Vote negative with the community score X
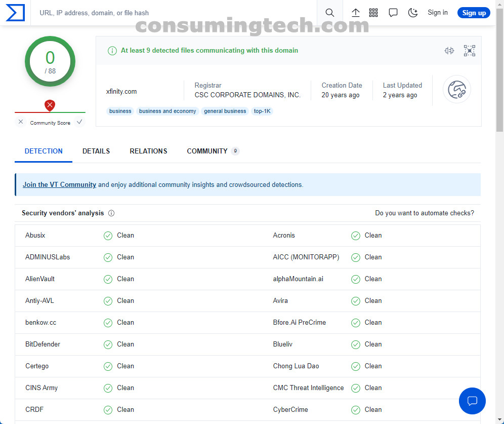Viewport: 504px width, 424px height. pyautogui.click(x=21, y=122)
